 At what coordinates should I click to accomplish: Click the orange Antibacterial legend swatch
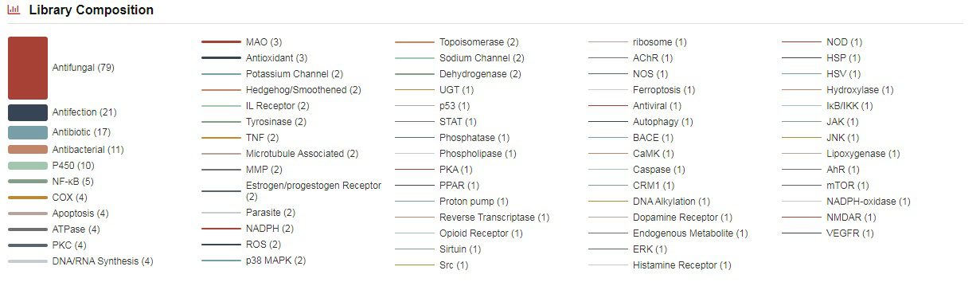tap(28, 150)
